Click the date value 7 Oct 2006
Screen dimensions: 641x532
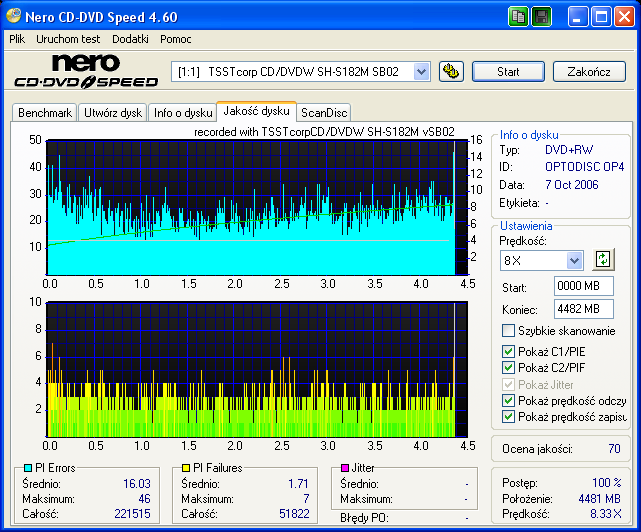(572, 185)
